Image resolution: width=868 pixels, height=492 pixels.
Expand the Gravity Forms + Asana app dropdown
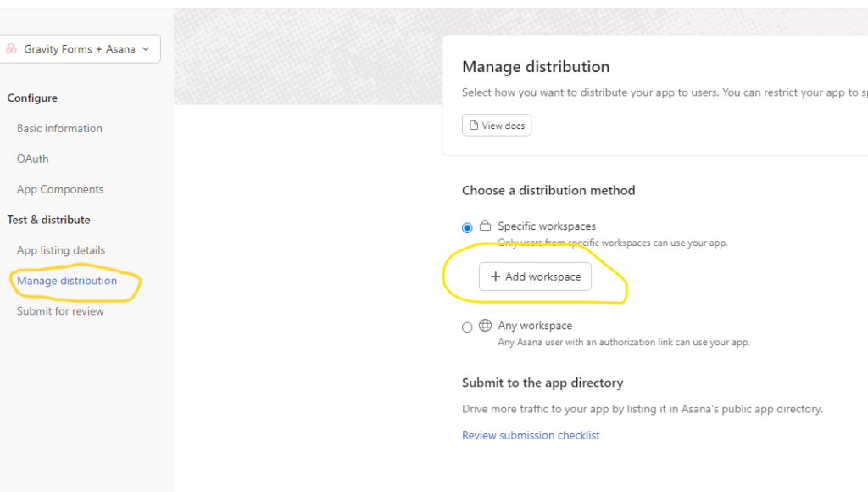[146, 49]
